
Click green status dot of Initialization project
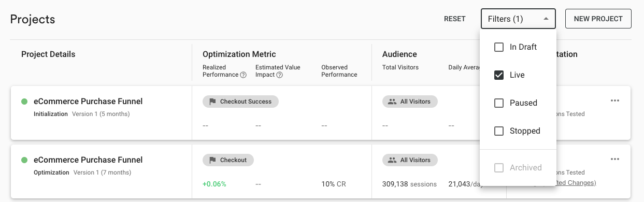[24, 102]
